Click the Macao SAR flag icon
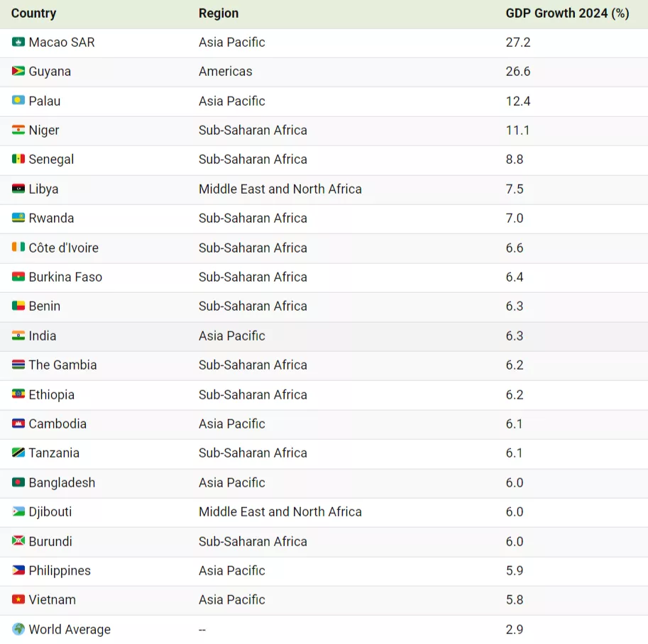Screen dimensions: 648x644 pos(18,42)
